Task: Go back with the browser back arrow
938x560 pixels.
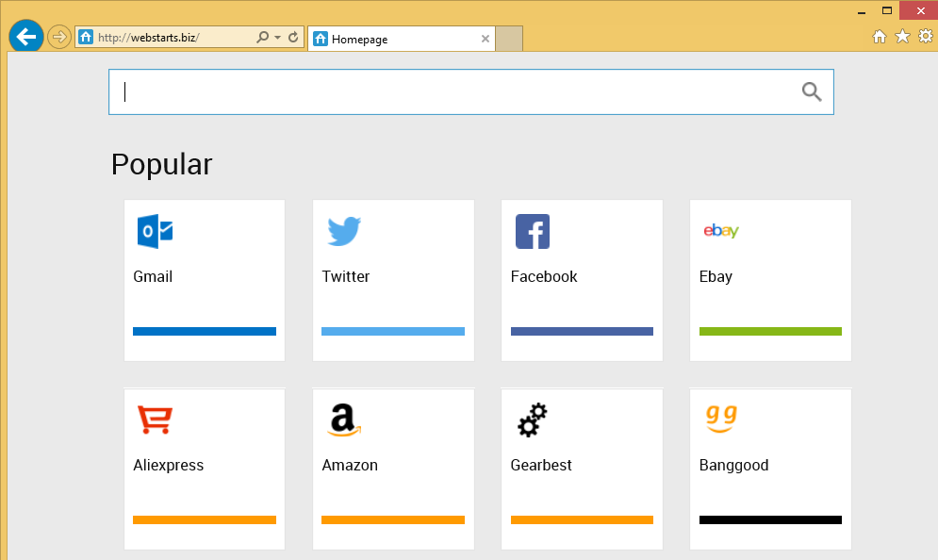Action: (26, 37)
